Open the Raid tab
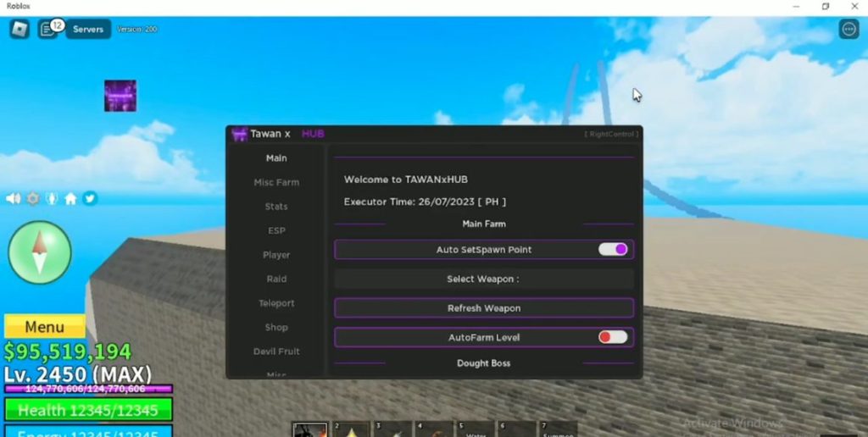This screenshot has height=437, width=868. pos(276,279)
